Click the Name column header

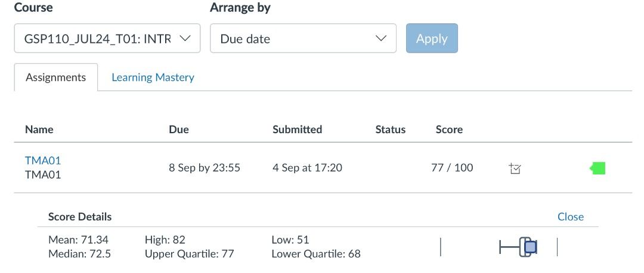click(39, 129)
